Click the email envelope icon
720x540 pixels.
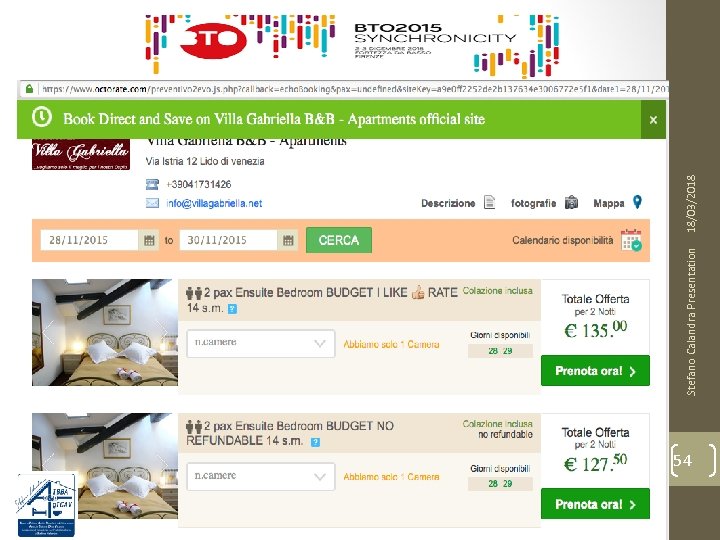click(152, 203)
